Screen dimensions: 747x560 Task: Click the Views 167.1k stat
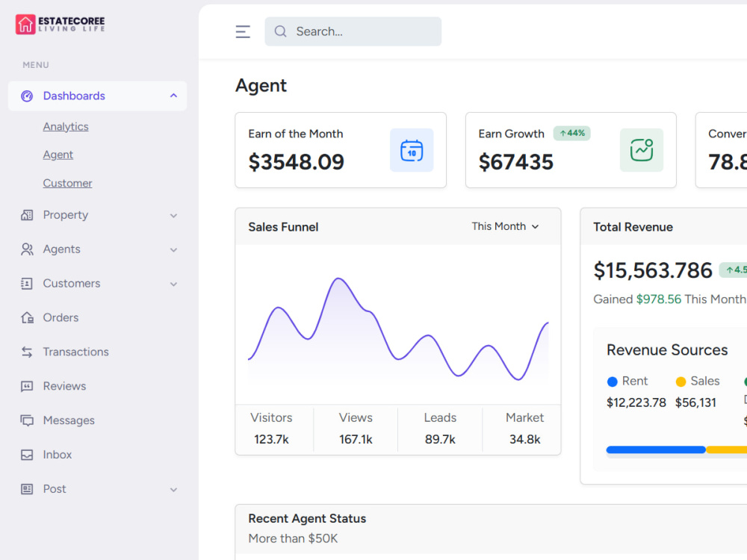[356, 428]
